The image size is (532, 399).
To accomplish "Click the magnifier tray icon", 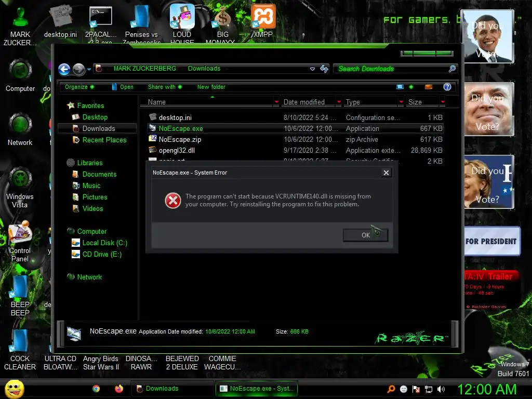I will pos(391,389).
